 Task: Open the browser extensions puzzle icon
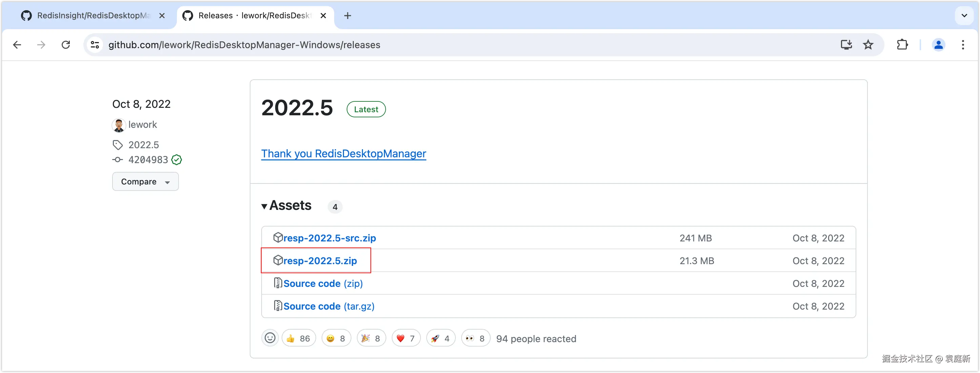click(902, 45)
